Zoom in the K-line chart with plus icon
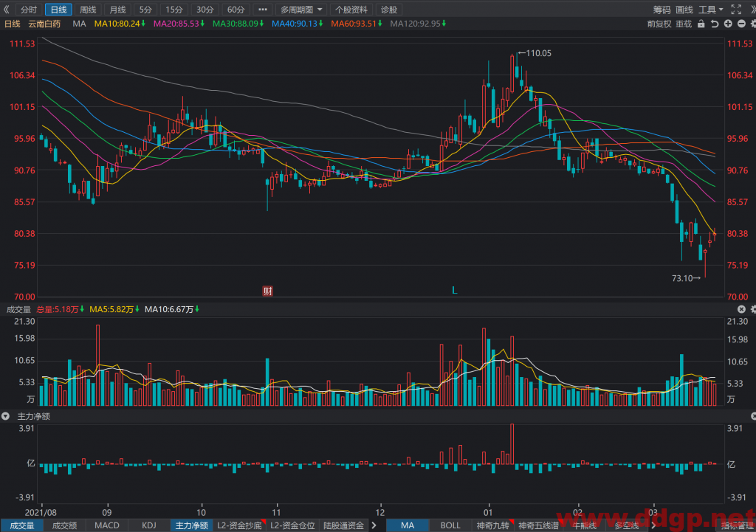Screen dimensions: 756x532 pyautogui.click(x=728, y=24)
